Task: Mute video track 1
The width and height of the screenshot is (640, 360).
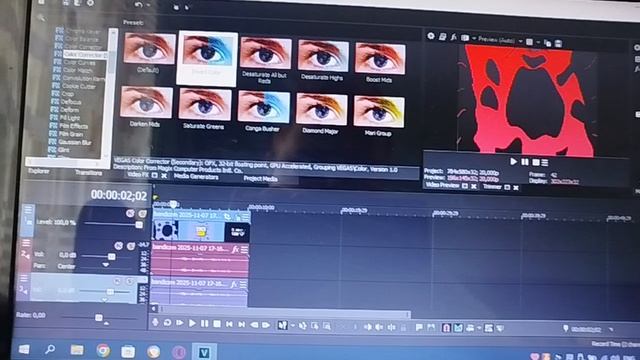Action: [130, 213]
